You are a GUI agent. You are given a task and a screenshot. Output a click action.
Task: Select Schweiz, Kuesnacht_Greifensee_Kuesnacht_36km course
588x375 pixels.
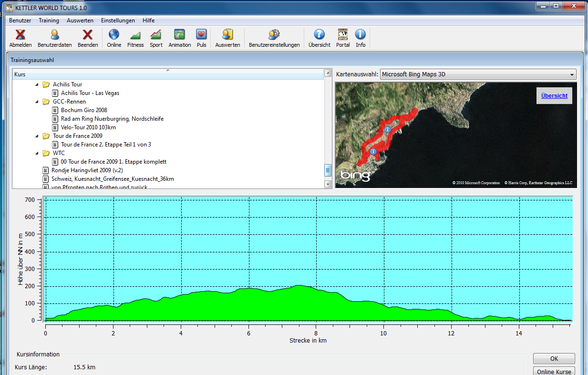click(x=113, y=179)
